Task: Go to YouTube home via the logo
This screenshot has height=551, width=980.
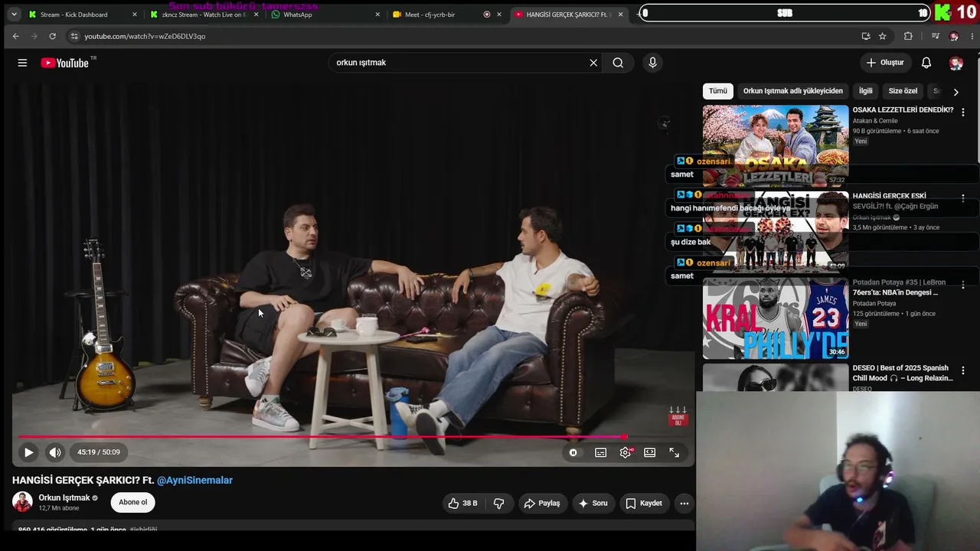Action: 65,63
